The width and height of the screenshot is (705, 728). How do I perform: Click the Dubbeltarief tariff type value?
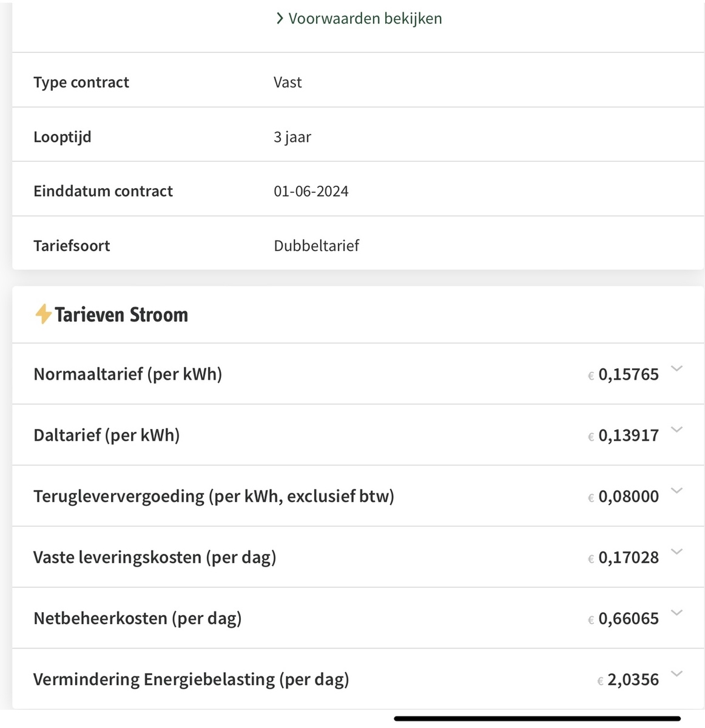[x=316, y=246]
